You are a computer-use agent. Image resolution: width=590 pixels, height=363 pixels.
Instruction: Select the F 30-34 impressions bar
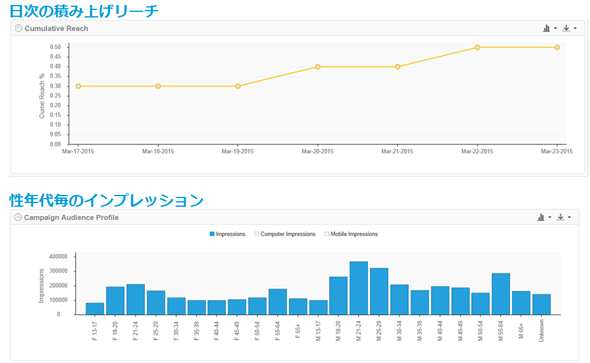point(176,306)
